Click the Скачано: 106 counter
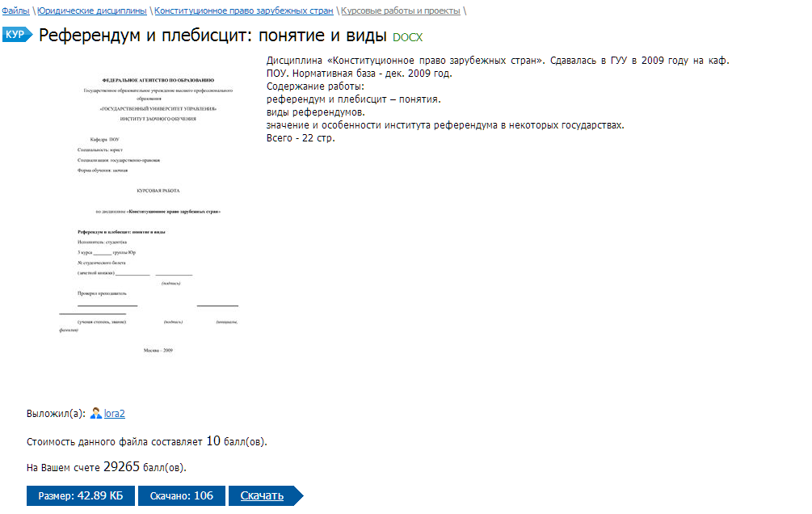This screenshot has height=514, width=812. click(x=181, y=495)
